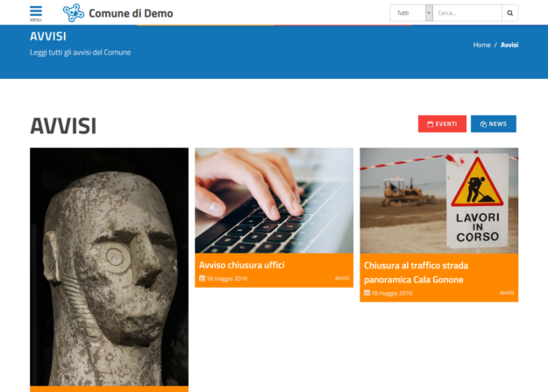Click the large dark AVVISI heading above cards
548x392 pixels.
[x=63, y=125]
